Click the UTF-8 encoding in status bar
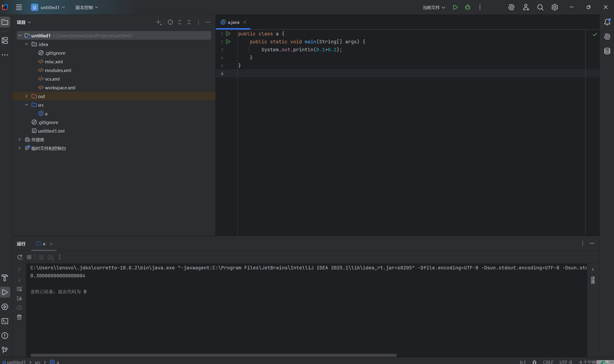The image size is (614, 364). 565,362
